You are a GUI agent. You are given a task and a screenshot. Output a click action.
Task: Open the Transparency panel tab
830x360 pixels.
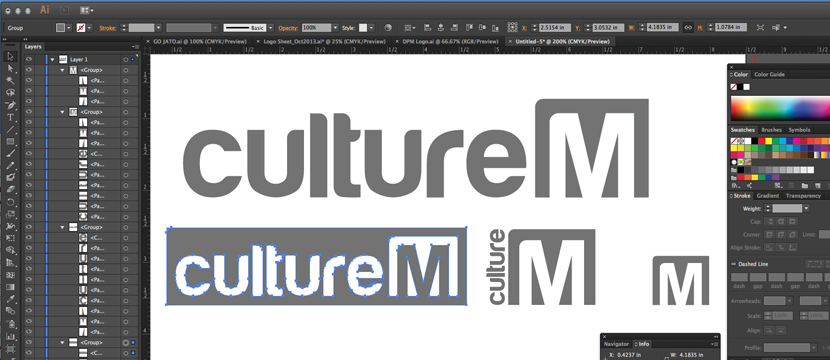tap(803, 196)
